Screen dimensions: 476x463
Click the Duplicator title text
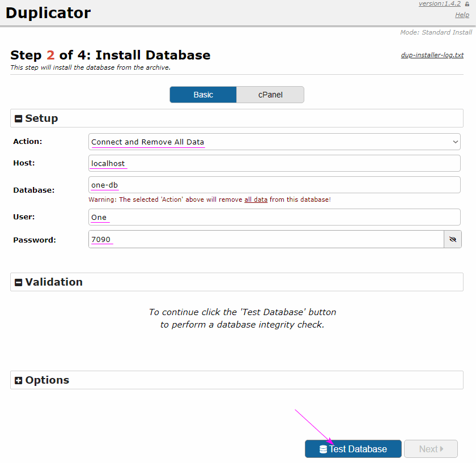pyautogui.click(x=48, y=13)
